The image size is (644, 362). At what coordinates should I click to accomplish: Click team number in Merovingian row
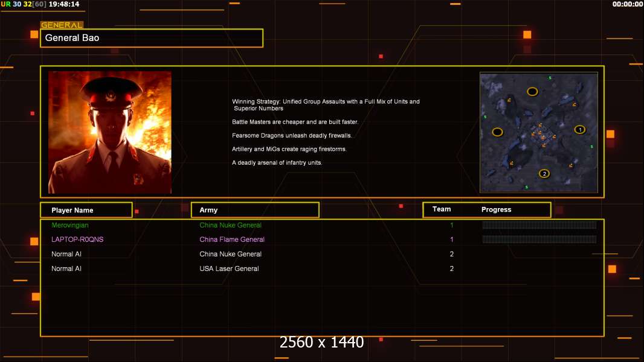(451, 225)
